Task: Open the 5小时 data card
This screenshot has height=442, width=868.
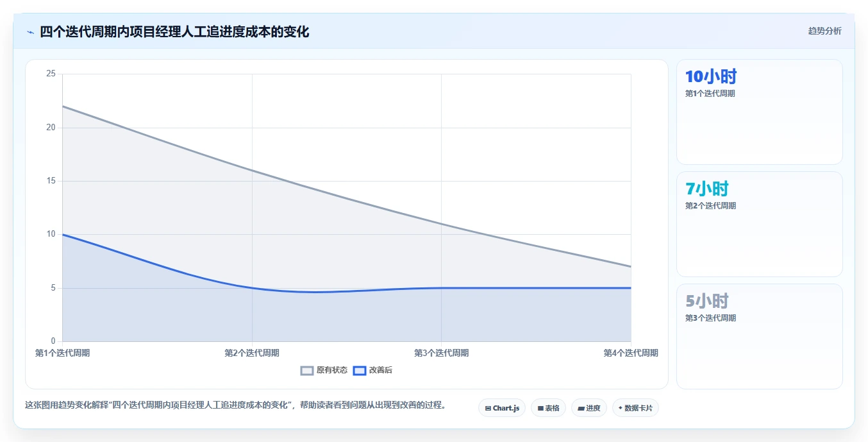Action: tap(759, 337)
